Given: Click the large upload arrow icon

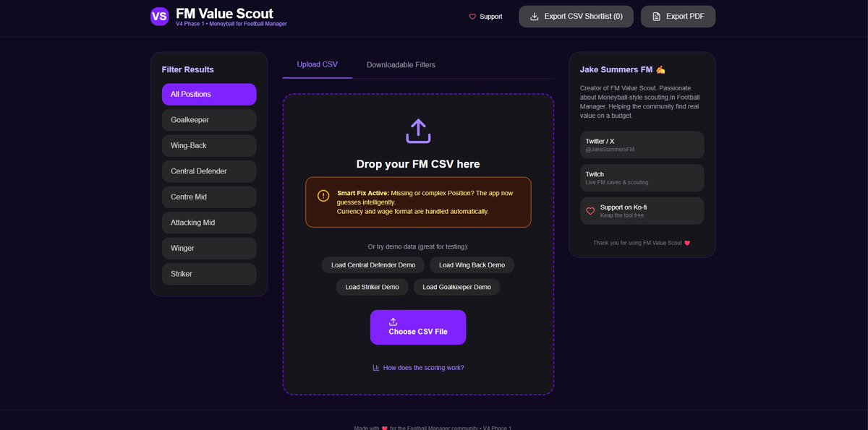Looking at the screenshot, I should (418, 132).
